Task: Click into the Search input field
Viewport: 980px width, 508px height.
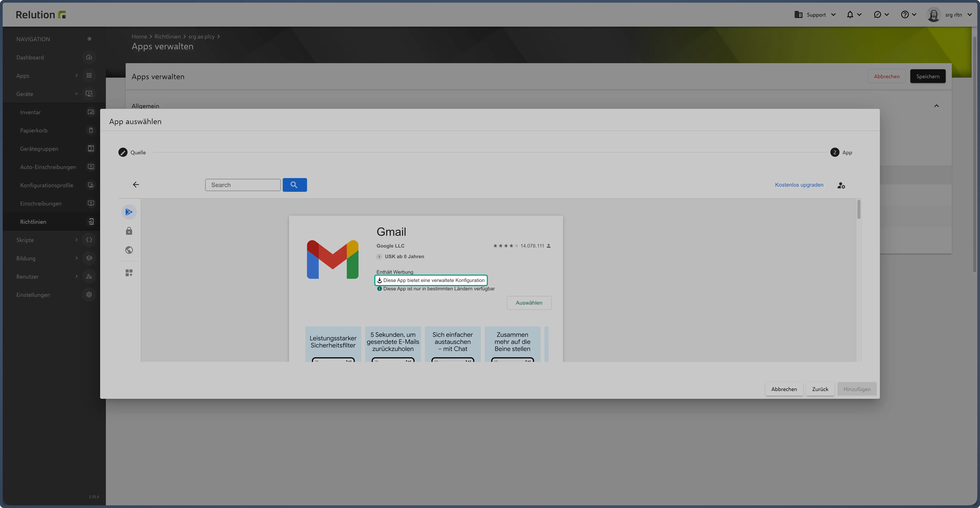Action: click(x=243, y=185)
